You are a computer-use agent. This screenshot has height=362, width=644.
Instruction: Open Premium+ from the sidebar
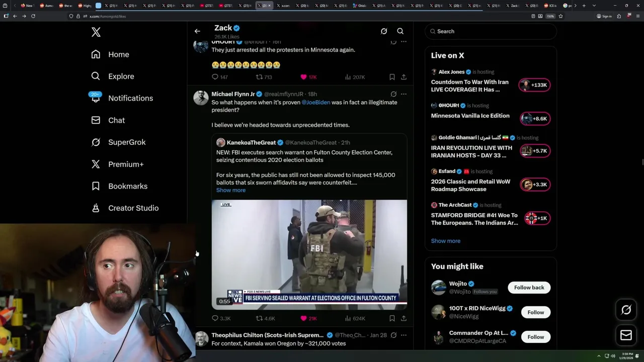117,164
